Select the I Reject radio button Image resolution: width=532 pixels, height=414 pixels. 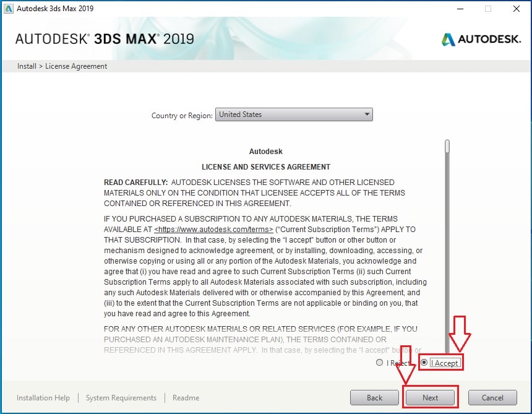tap(379, 363)
